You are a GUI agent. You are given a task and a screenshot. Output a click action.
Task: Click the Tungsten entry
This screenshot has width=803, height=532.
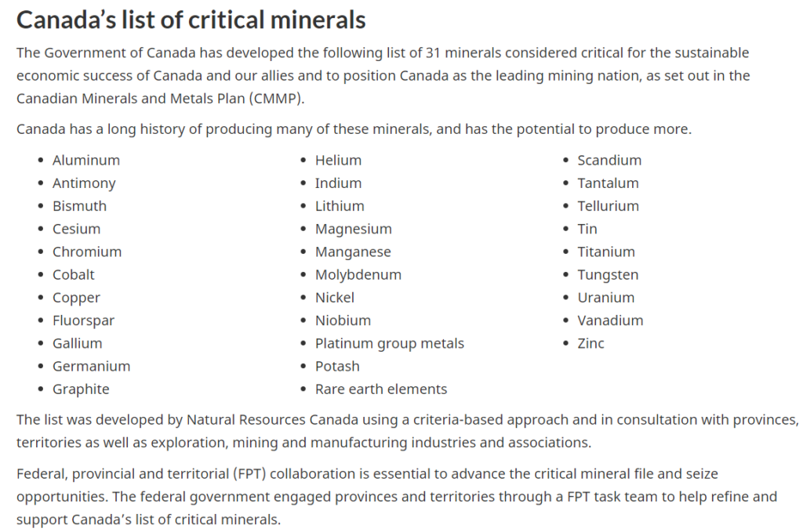pos(608,274)
